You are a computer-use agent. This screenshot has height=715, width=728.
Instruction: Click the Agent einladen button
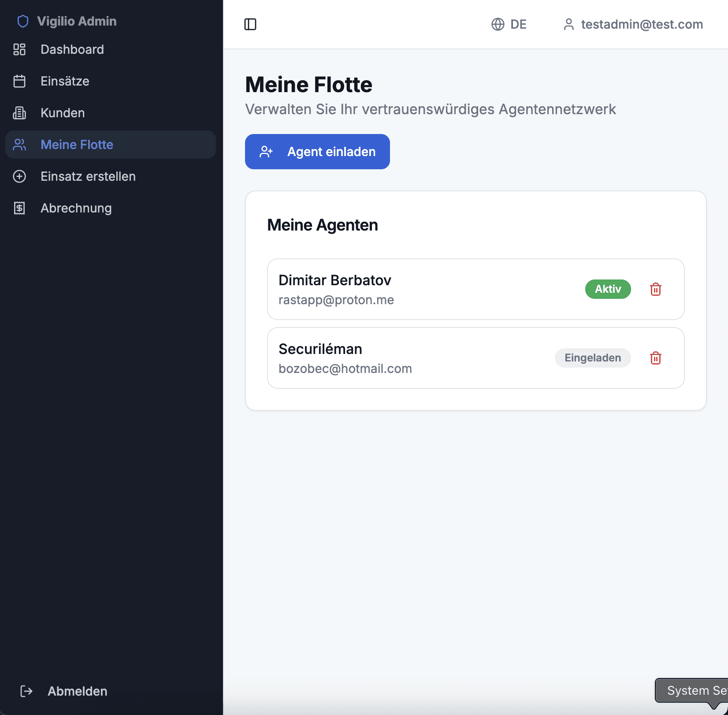(317, 152)
